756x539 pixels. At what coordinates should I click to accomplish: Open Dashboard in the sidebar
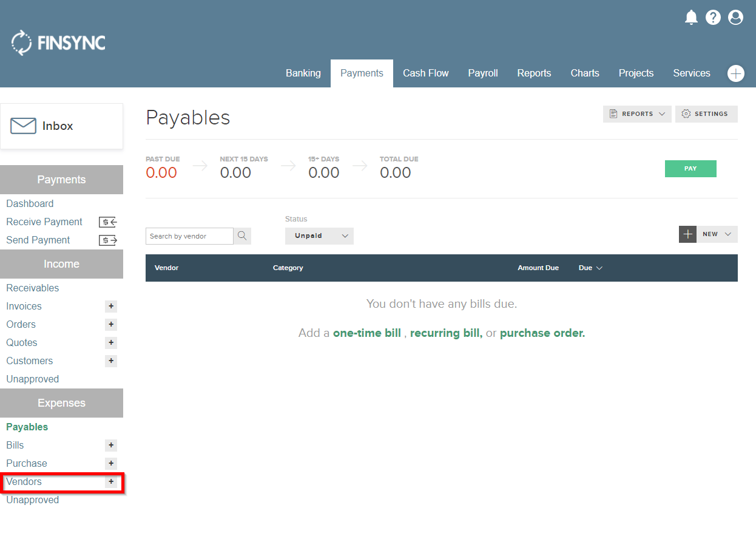(x=30, y=204)
